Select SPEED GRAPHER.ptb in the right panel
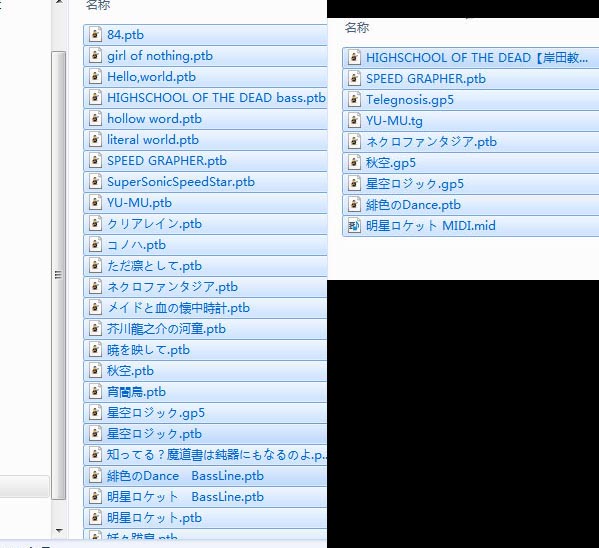The width and height of the screenshot is (599, 548). tap(471, 79)
